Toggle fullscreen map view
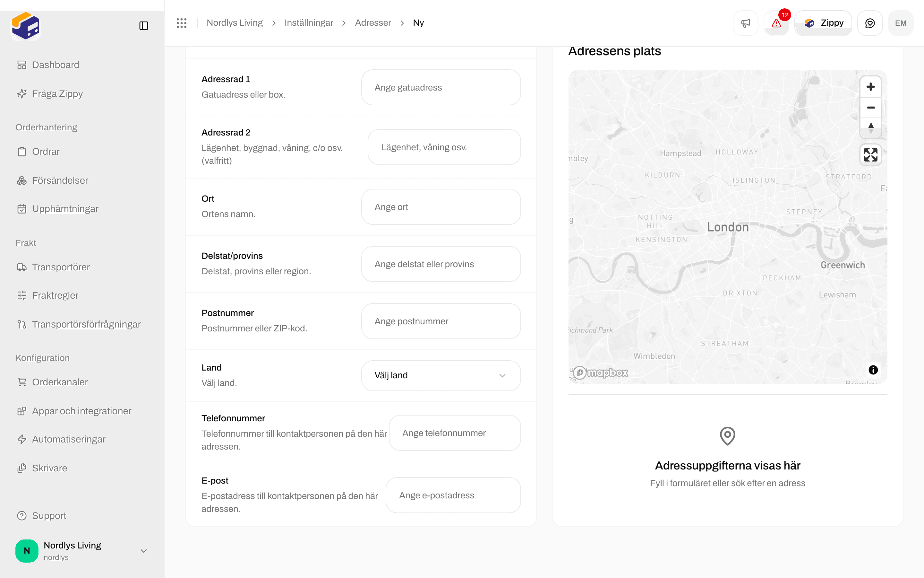The image size is (924, 578). (870, 155)
